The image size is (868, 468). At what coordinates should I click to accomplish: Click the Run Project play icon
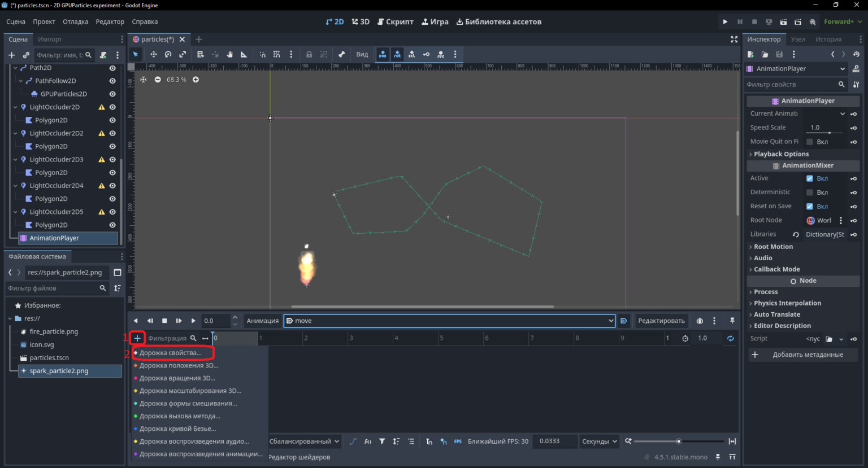(x=725, y=21)
